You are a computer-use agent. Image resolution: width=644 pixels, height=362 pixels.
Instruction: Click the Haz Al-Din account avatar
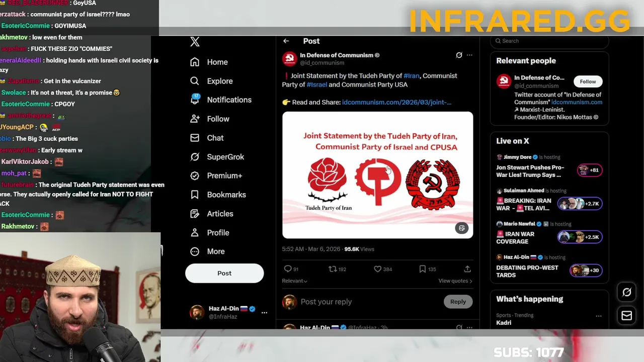point(197,312)
